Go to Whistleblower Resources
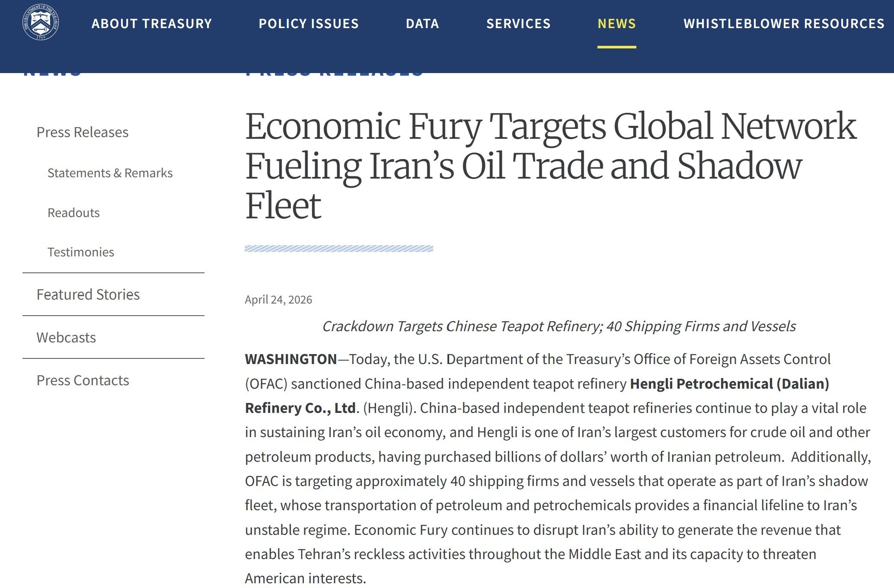894x588 pixels. [784, 23]
